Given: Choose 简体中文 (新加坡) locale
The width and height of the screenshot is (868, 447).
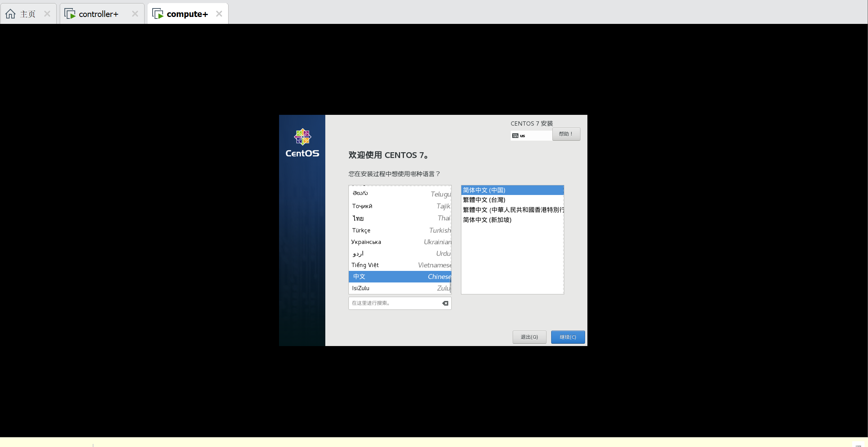Looking at the screenshot, I should coord(512,220).
